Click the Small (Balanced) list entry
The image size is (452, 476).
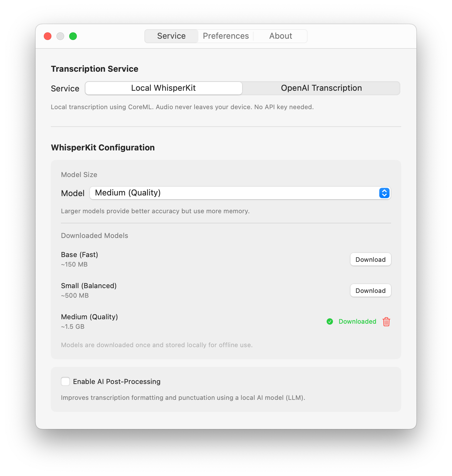coord(89,286)
